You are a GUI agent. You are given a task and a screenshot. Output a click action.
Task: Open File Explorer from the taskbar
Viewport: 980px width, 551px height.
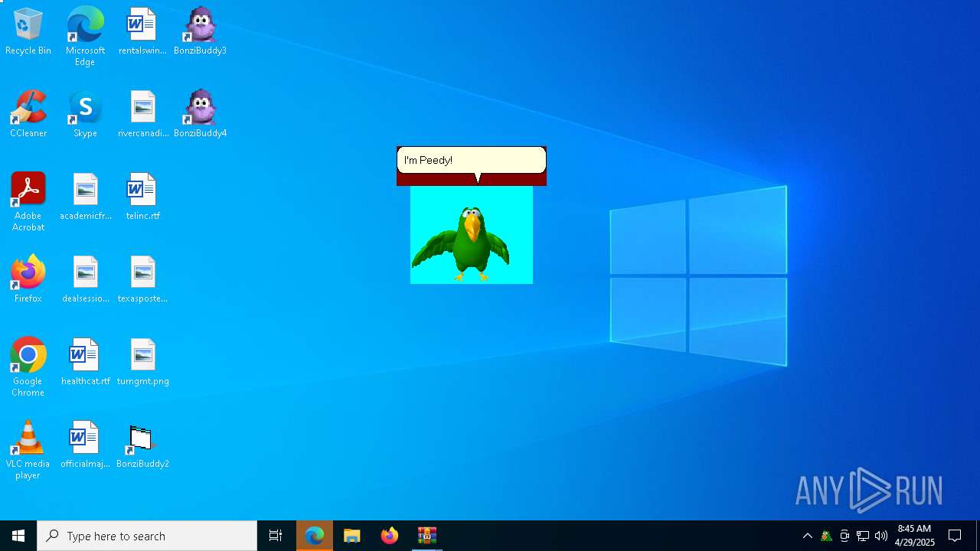(x=352, y=536)
